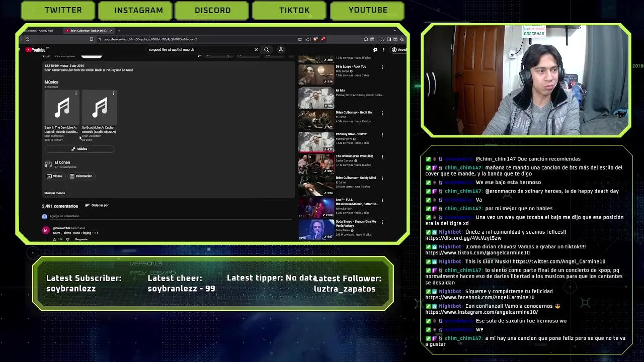This screenshot has height=362, width=644.
Task: Click the bookmark icon in the address bar
Action: [91, 39]
